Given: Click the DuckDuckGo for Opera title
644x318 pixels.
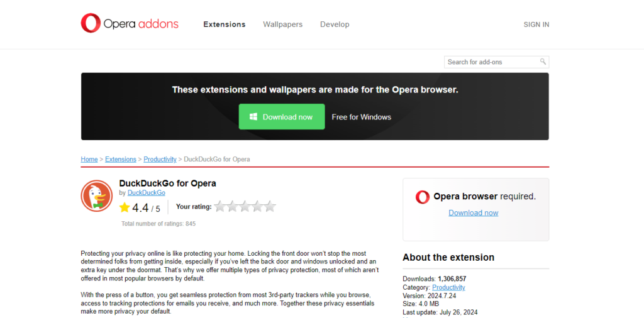Looking at the screenshot, I should (x=167, y=184).
